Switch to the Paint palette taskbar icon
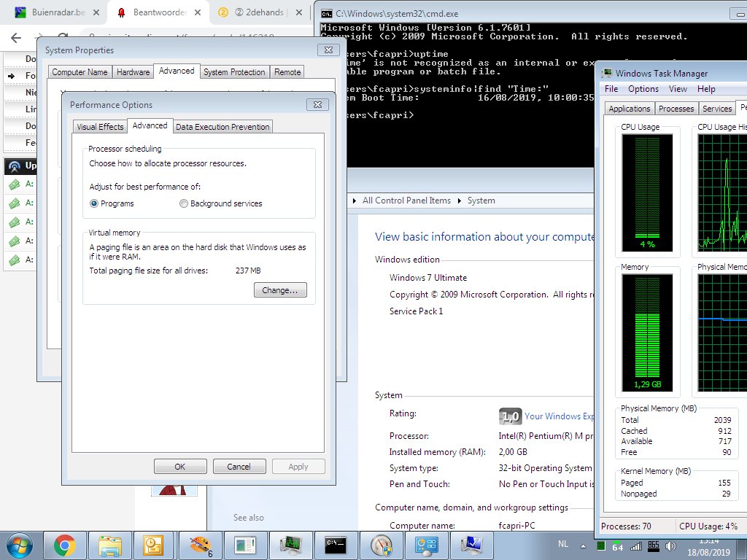The height and width of the screenshot is (560, 747). pos(200,545)
